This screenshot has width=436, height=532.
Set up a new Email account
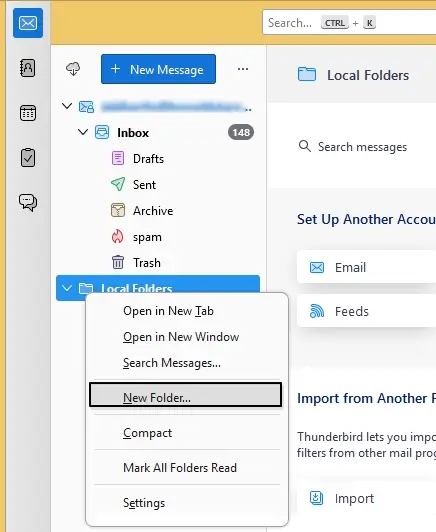tap(366, 267)
